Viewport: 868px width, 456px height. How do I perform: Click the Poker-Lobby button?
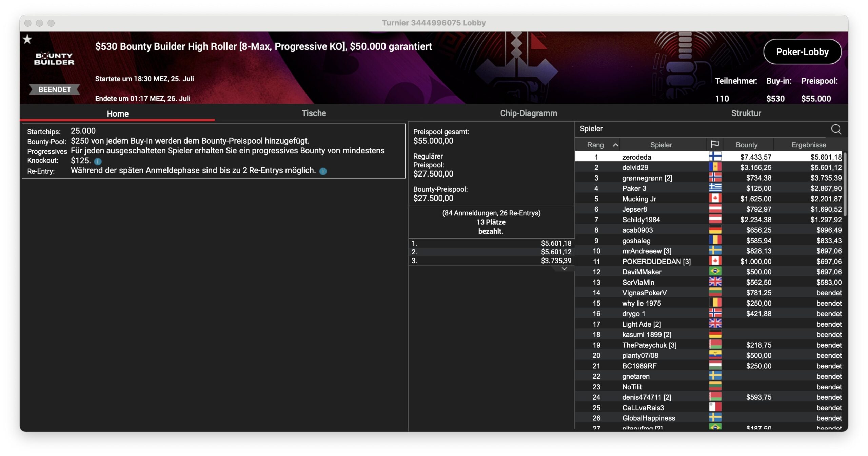click(802, 52)
